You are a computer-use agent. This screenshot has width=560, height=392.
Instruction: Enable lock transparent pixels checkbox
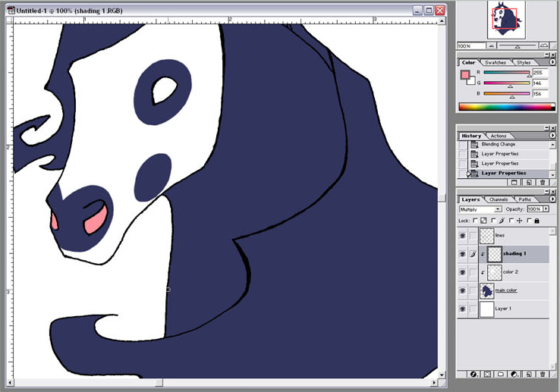click(475, 221)
